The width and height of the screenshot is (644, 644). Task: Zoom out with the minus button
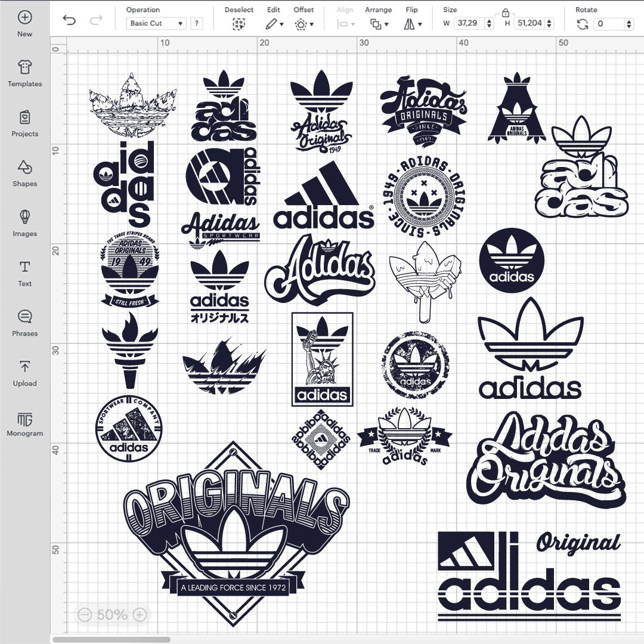[x=85, y=614]
